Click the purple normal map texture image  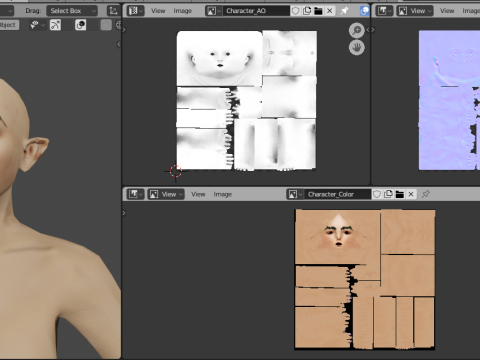(449, 100)
